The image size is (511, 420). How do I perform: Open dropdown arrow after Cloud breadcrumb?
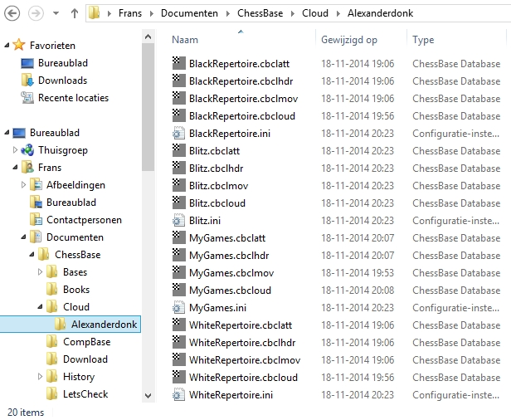[338, 13]
